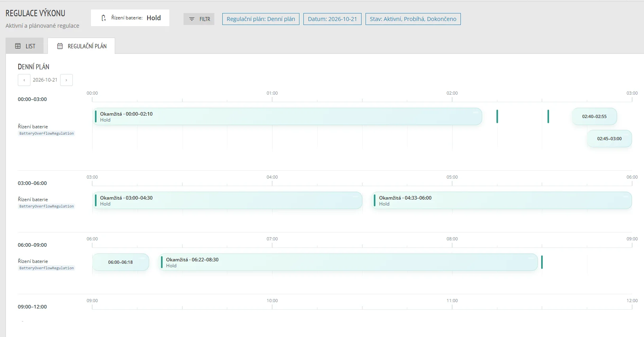Go to next day with right chevron
The height and width of the screenshot is (337, 644).
click(66, 80)
